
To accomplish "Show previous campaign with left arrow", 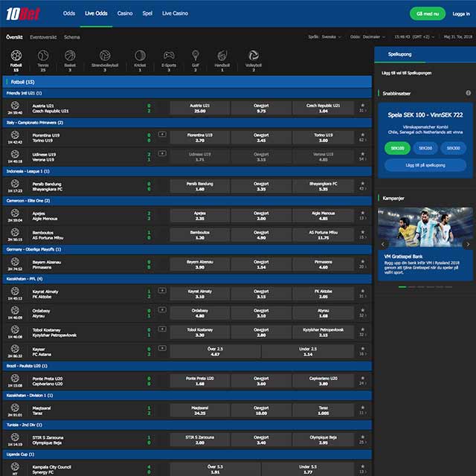I will tap(383, 244).
